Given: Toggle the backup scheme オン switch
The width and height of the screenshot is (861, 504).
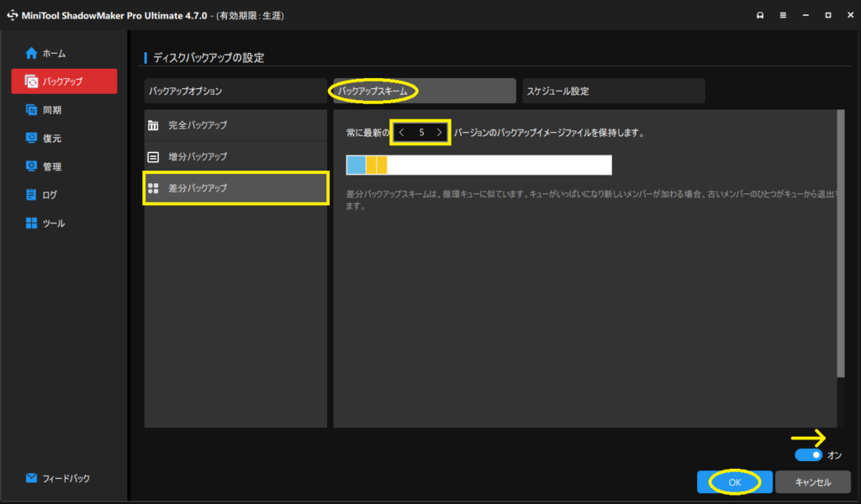Looking at the screenshot, I should pos(808,455).
